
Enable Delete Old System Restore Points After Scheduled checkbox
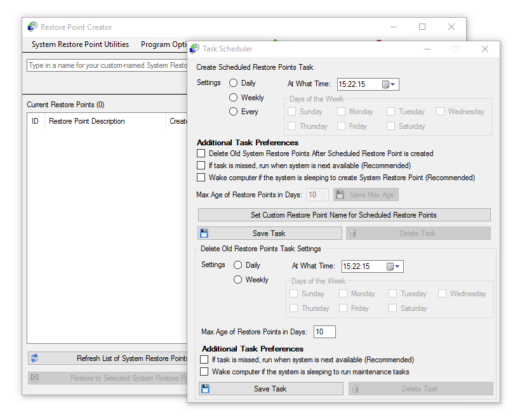pyautogui.click(x=201, y=154)
